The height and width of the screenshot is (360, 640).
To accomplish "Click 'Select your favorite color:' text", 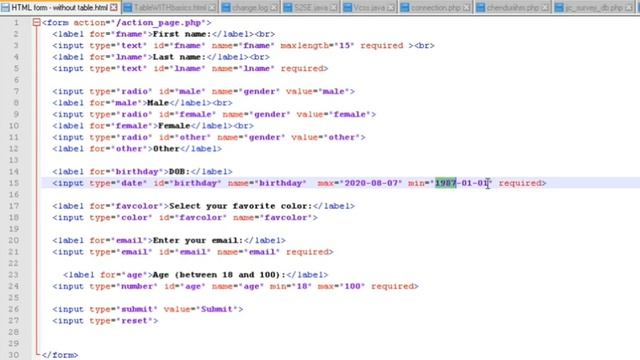I will [240, 206].
